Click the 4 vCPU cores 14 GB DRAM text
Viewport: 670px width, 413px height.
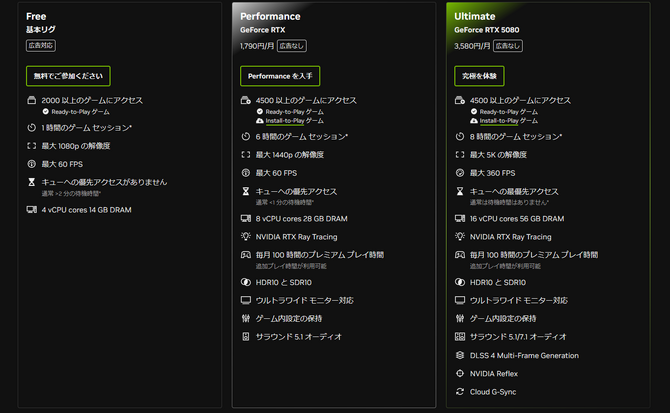pyautogui.click(x=86, y=210)
